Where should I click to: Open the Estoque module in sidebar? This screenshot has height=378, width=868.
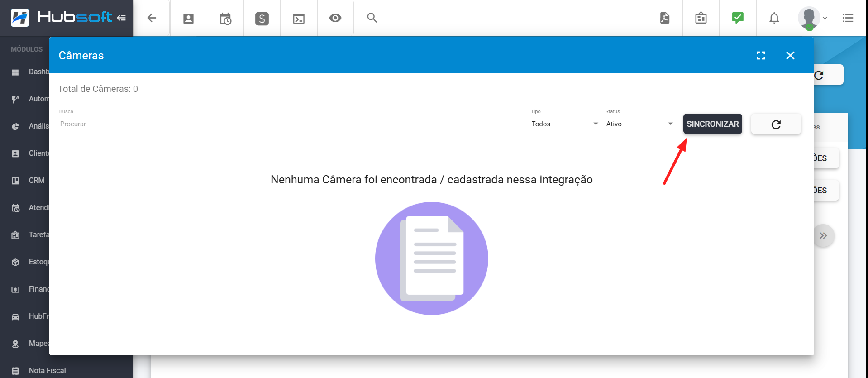(30, 262)
